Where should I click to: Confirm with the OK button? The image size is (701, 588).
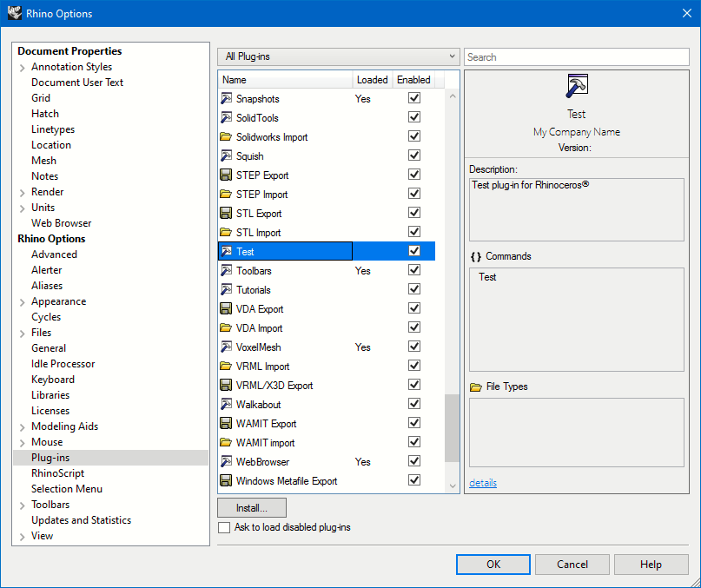493,565
